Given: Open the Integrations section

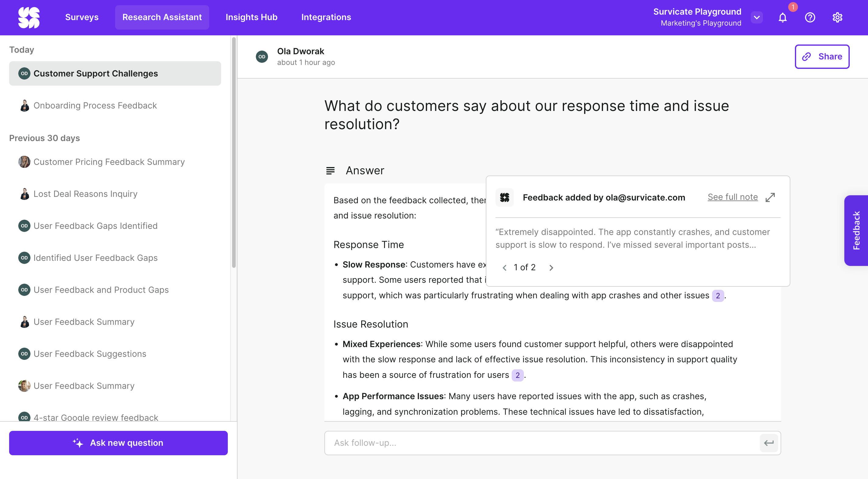Looking at the screenshot, I should (x=326, y=17).
